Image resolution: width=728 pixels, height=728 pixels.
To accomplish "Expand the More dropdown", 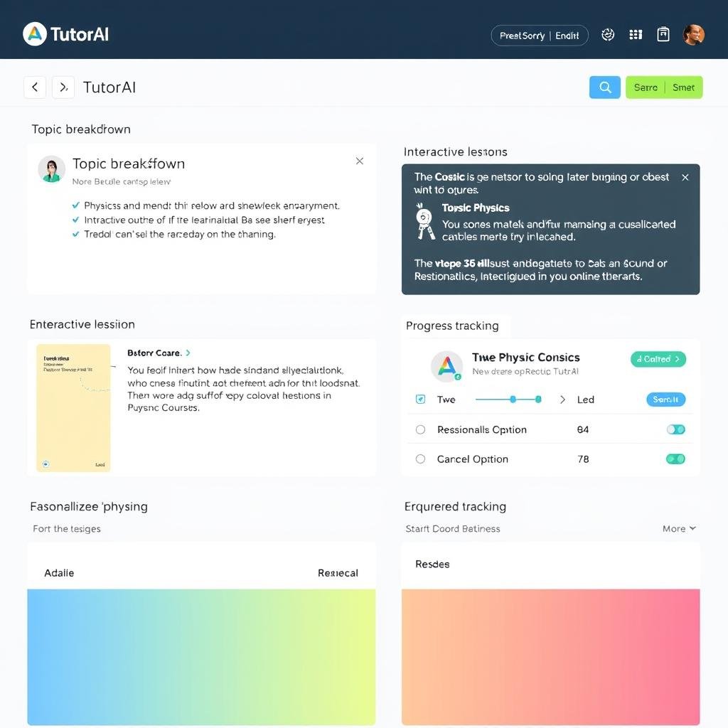I will click(x=679, y=528).
